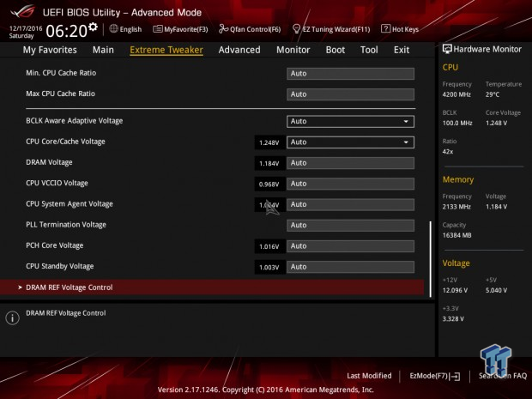Click the DRAM REF Voltage arrow marker
The height and width of the screenshot is (399, 532).
pyautogui.click(x=20, y=287)
